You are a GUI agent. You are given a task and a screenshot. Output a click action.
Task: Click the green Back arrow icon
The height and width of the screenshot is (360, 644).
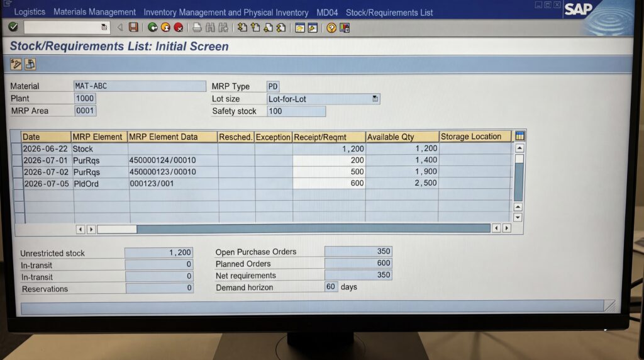(x=153, y=28)
